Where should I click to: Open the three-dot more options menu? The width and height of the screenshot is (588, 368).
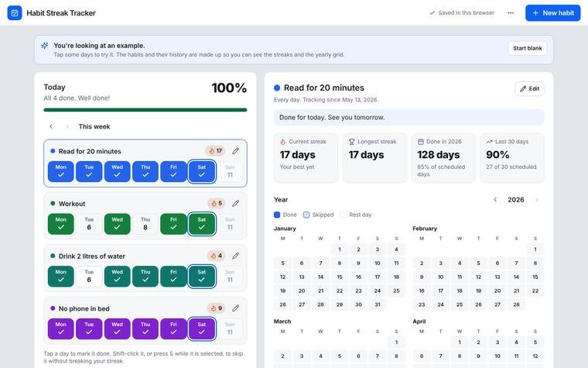[x=511, y=12]
